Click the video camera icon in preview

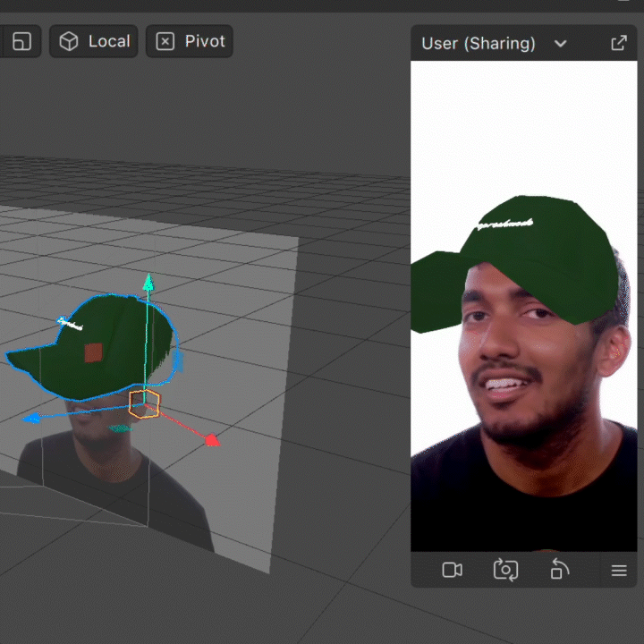[453, 570]
